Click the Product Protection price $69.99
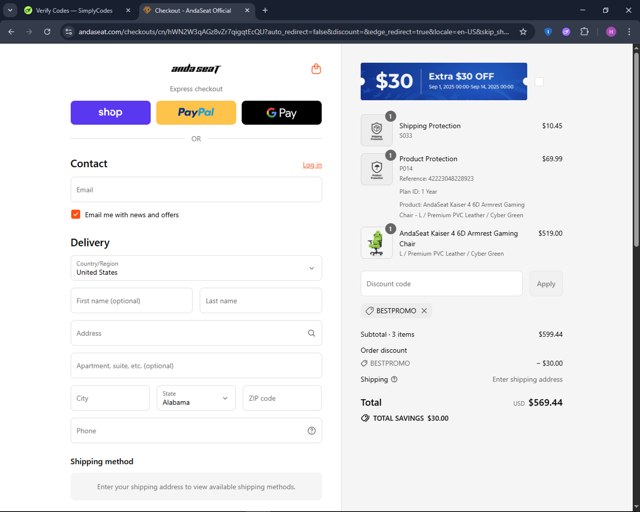 pyautogui.click(x=552, y=159)
